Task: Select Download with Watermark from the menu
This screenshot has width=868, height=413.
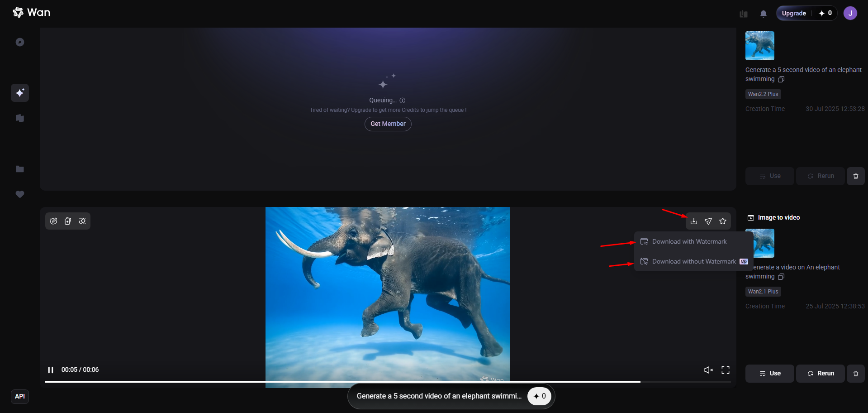Action: click(x=690, y=241)
